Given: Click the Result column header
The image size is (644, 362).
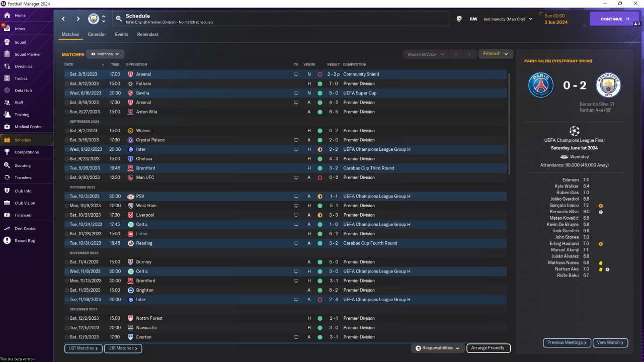Looking at the screenshot, I should 334,65.
